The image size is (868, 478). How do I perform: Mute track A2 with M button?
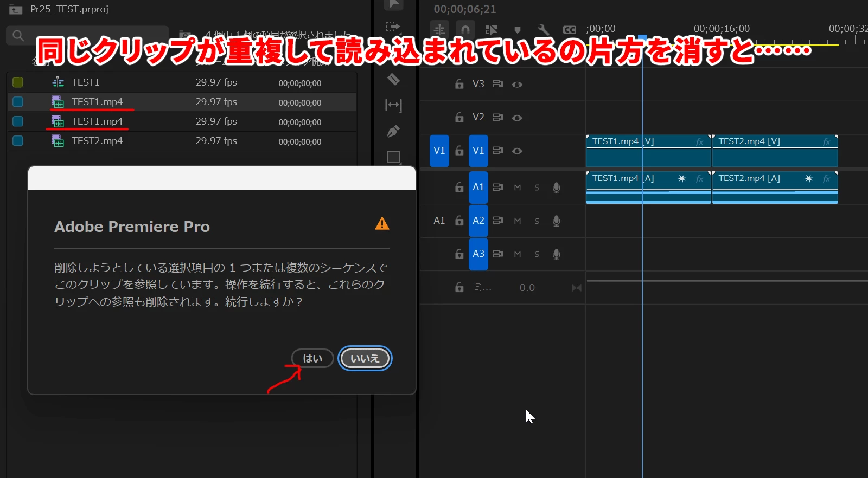point(518,221)
